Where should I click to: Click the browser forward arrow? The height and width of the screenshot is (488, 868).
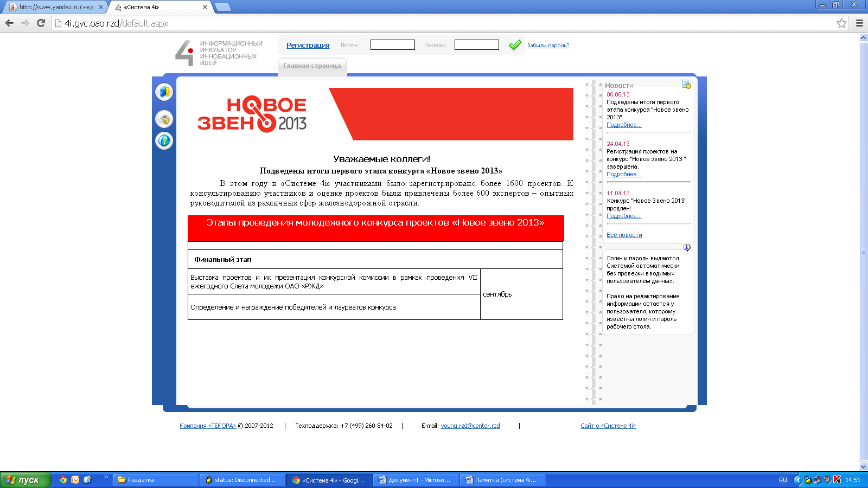tap(25, 23)
